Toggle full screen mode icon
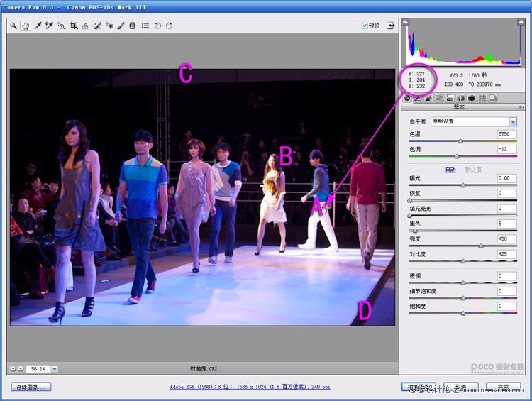 click(x=389, y=26)
